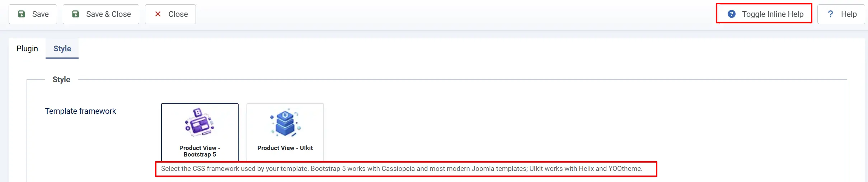This screenshot has width=868, height=182.
Task: Click the floppy disk icon on Save
Action: 22,14
